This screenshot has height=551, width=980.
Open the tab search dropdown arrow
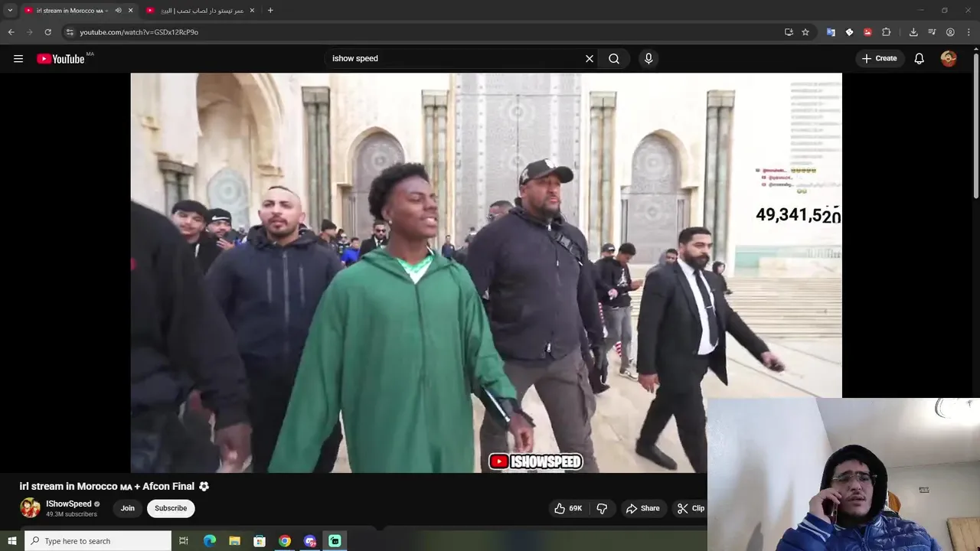pyautogui.click(x=10, y=11)
